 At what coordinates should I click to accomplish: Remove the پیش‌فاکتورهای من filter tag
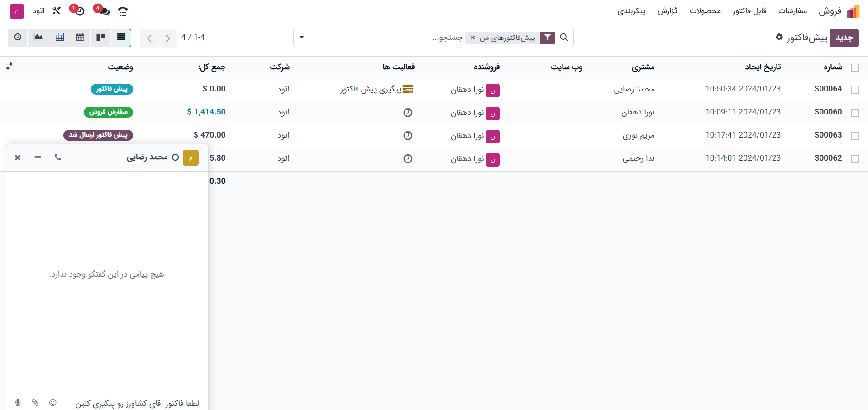(x=472, y=38)
